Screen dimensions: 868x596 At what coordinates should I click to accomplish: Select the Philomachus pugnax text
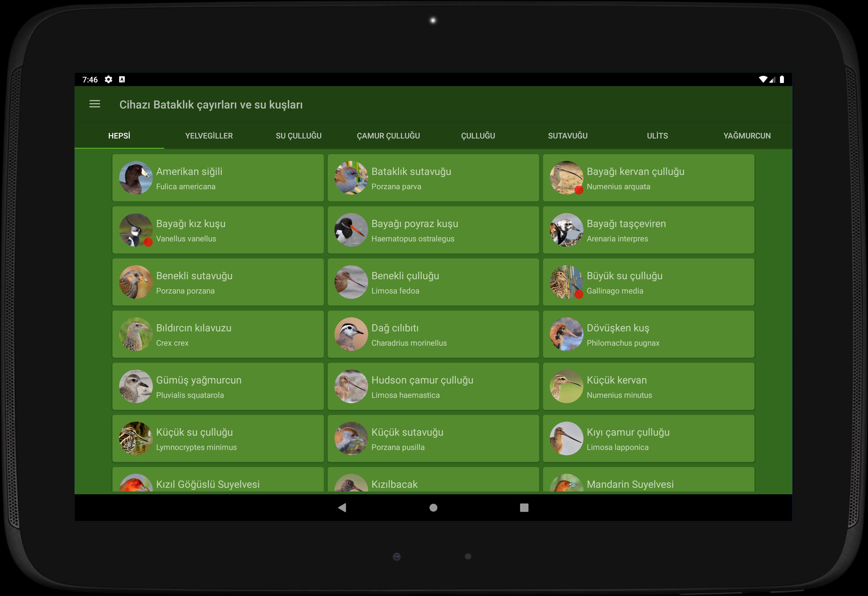tap(623, 343)
